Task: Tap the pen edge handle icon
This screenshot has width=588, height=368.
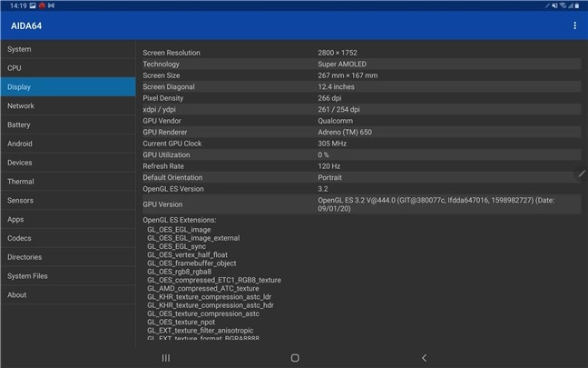Action: coord(582,174)
